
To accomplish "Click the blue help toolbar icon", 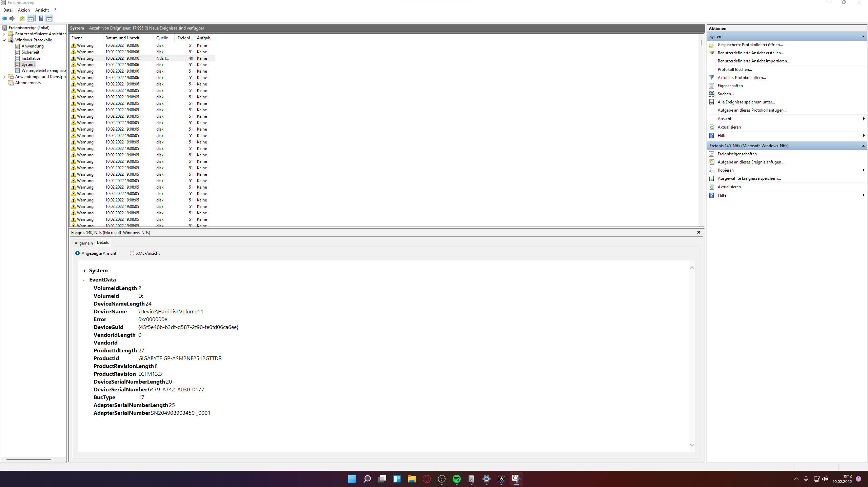I will coord(41,18).
